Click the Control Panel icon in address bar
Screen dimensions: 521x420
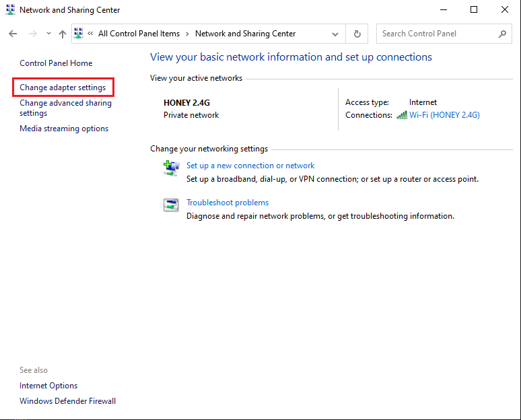(79, 34)
